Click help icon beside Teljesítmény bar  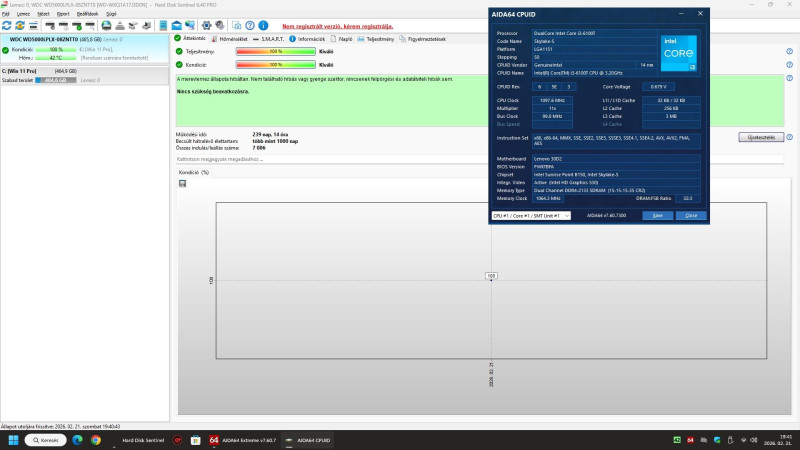click(x=789, y=52)
